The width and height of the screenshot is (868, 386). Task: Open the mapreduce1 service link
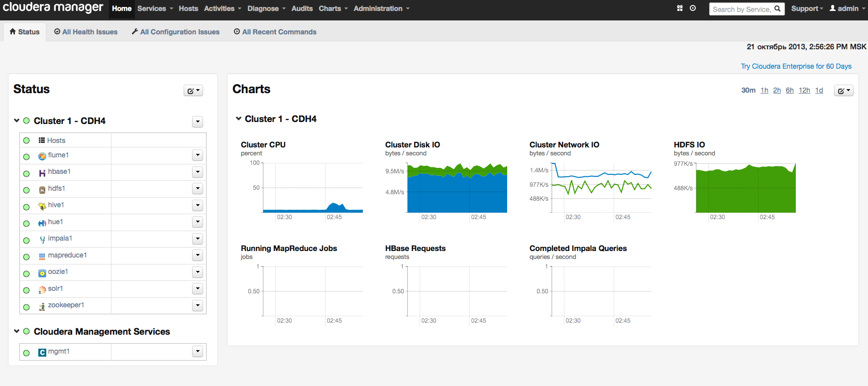(68, 255)
